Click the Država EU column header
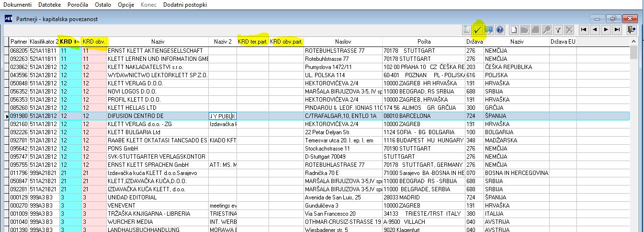 (x=563, y=42)
